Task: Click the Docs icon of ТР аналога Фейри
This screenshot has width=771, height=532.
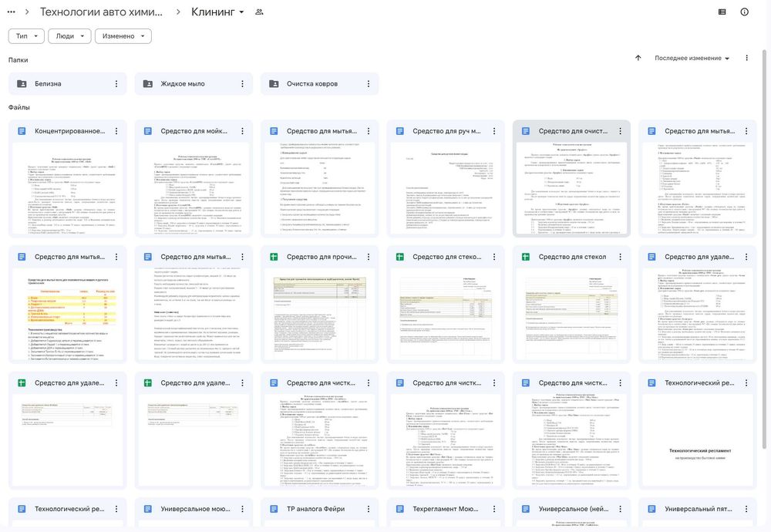Action: [274, 509]
